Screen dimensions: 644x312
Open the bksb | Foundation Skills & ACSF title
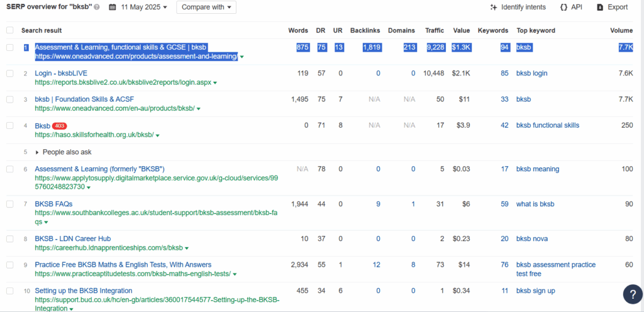pyautogui.click(x=84, y=99)
